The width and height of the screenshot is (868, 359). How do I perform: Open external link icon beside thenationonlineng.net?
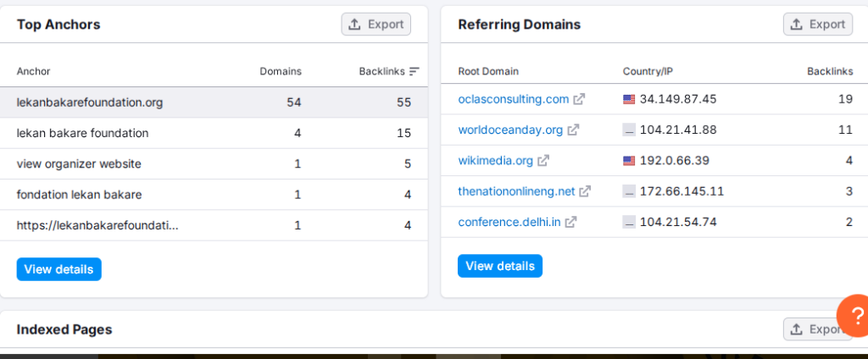tap(585, 192)
